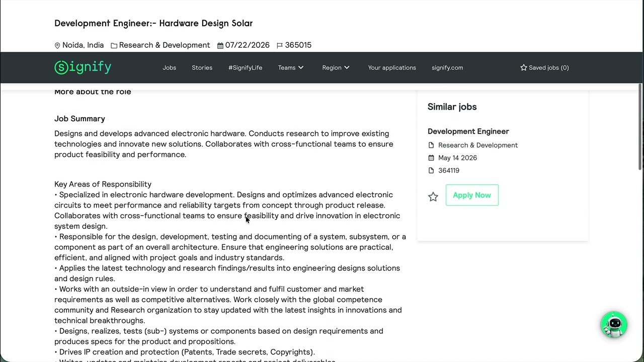The image size is (644, 362).
Task: Click the flag icon beside 365015
Action: pyautogui.click(x=280, y=45)
